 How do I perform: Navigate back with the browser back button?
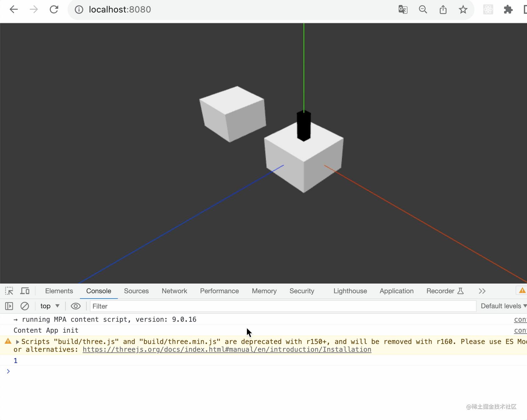point(13,9)
